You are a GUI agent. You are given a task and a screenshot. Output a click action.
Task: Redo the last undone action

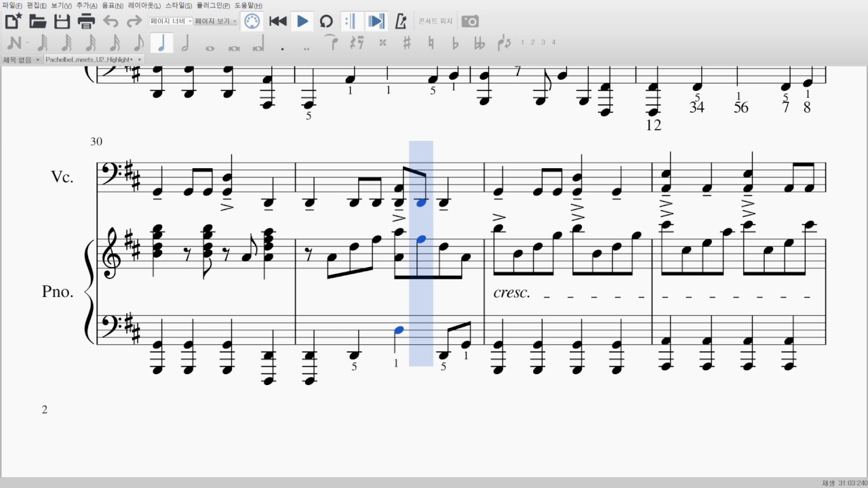[x=134, y=21]
